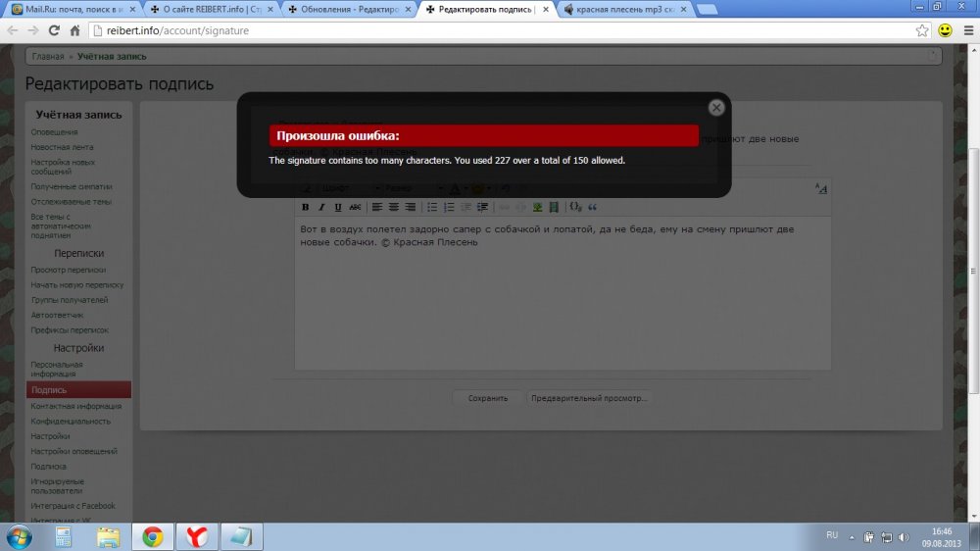Increase indent in editor toolbar
This screenshot has width=980, height=551.
[x=482, y=207]
